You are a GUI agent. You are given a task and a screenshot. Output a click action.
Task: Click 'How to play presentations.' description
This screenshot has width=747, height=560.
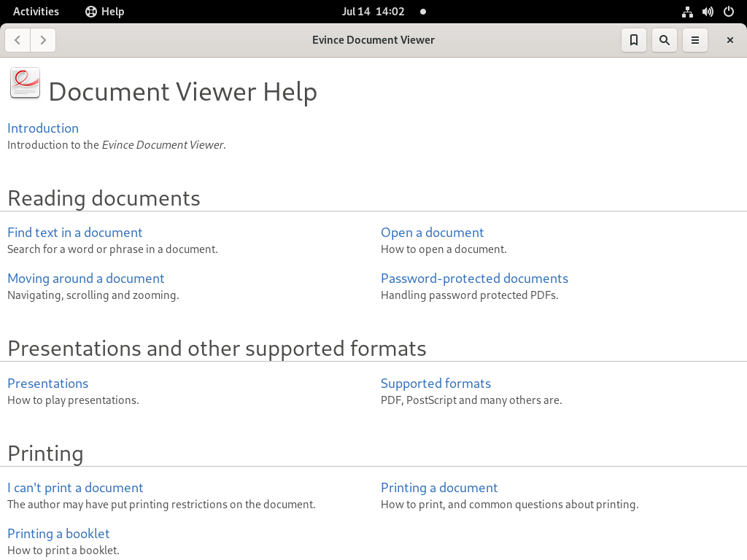click(74, 400)
